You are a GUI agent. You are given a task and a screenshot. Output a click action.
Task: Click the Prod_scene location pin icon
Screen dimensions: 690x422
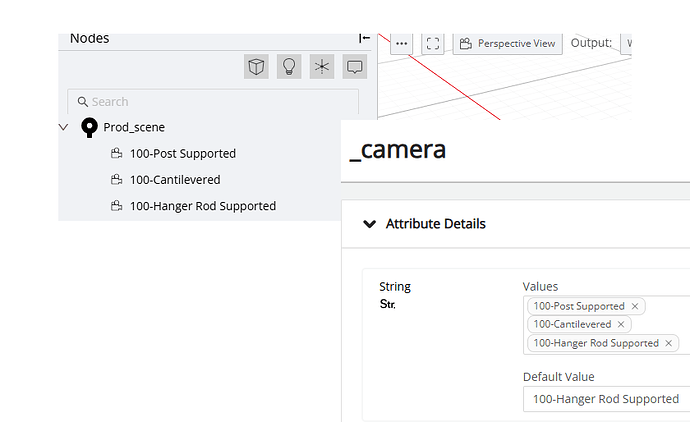(x=89, y=127)
